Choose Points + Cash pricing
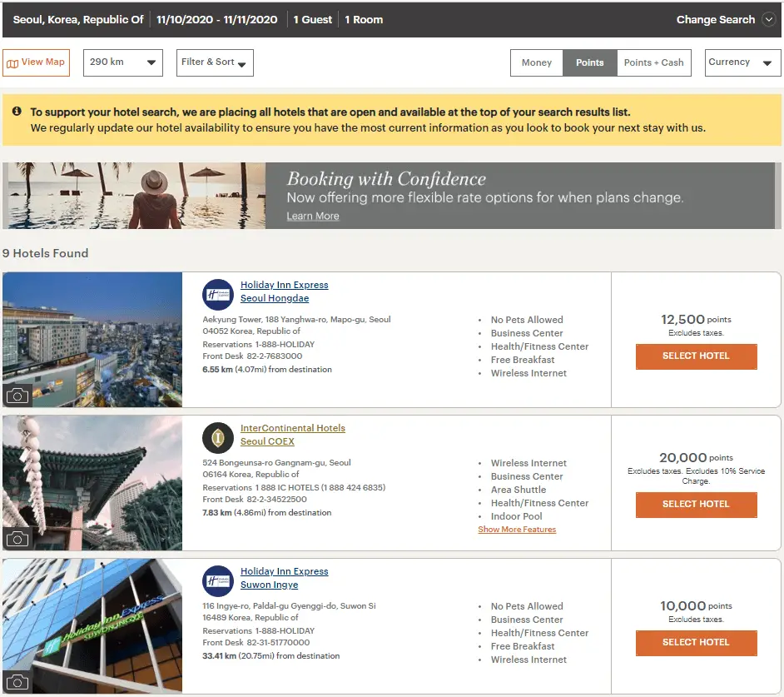Screen dimensions: 784x697 (653, 62)
